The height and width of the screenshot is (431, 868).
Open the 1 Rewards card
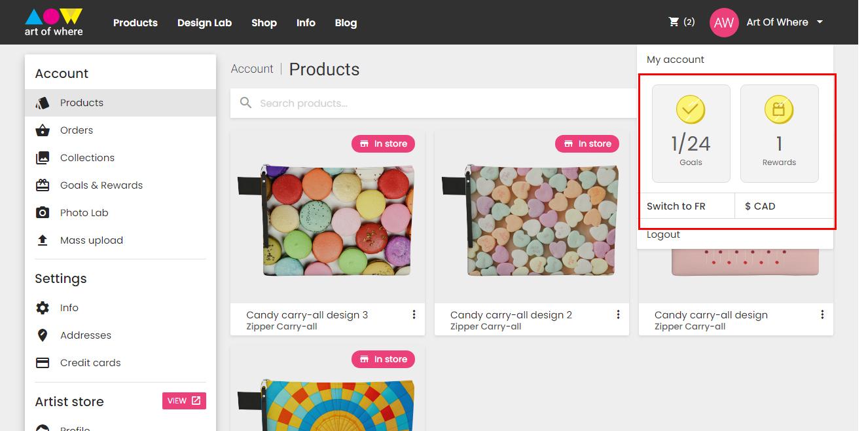click(779, 134)
